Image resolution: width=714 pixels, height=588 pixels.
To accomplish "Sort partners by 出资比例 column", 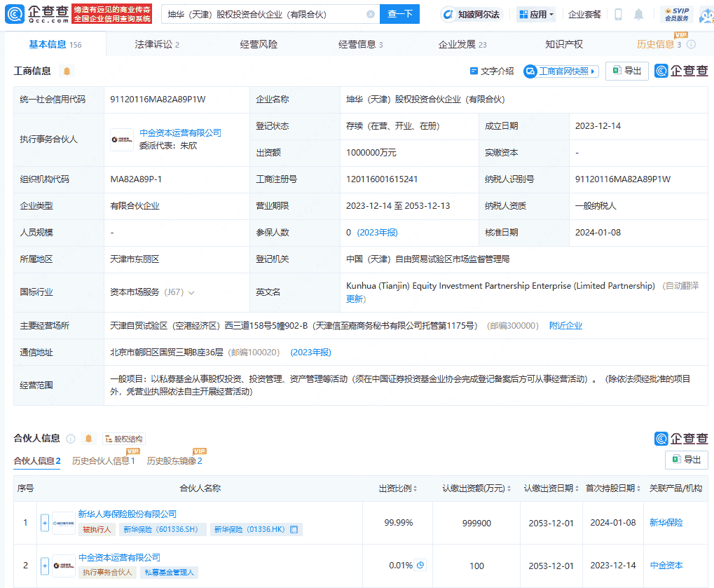I will pos(397,488).
